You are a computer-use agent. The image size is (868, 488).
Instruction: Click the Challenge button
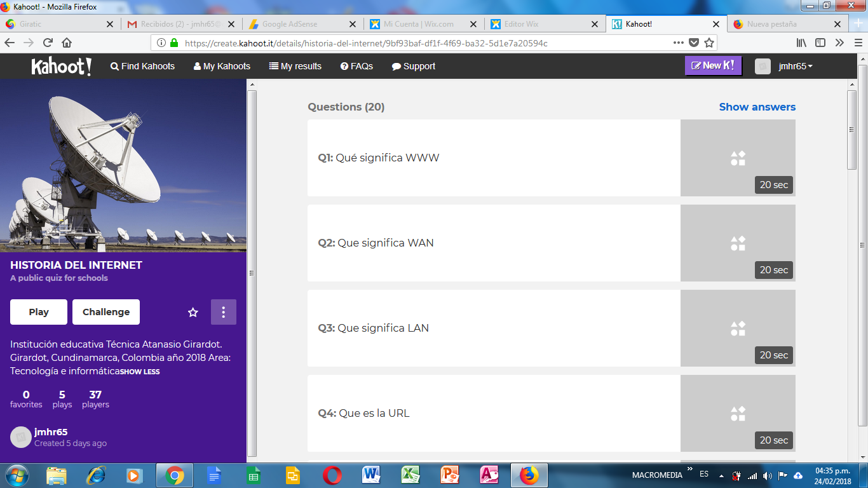point(106,312)
